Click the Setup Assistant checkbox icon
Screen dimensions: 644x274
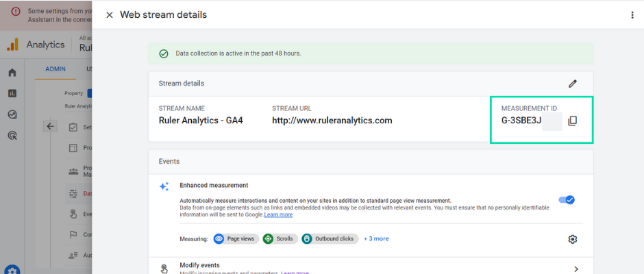click(73, 127)
